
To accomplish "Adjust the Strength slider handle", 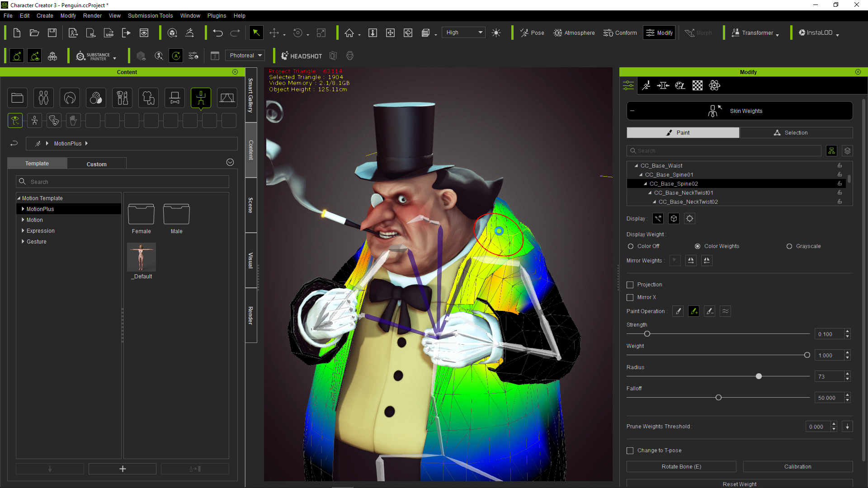I will click(x=647, y=334).
